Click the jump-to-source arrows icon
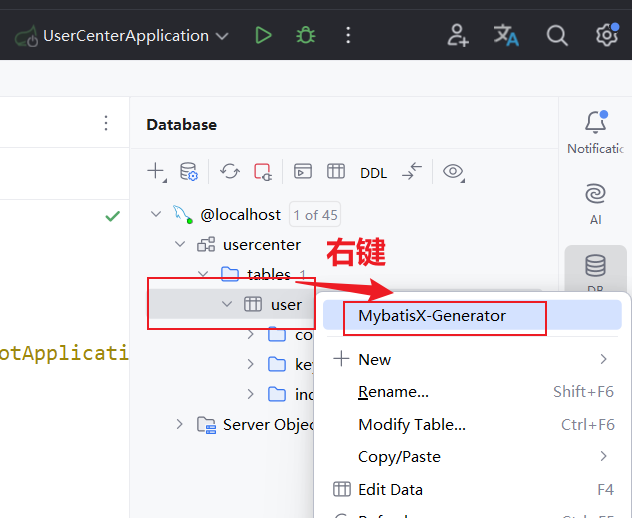 (412, 171)
